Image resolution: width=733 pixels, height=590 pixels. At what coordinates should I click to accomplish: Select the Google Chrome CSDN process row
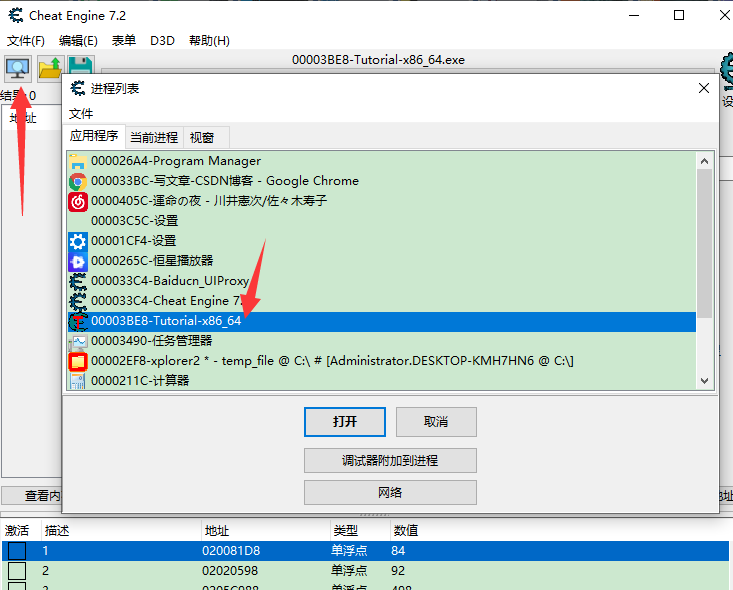[x=381, y=181]
